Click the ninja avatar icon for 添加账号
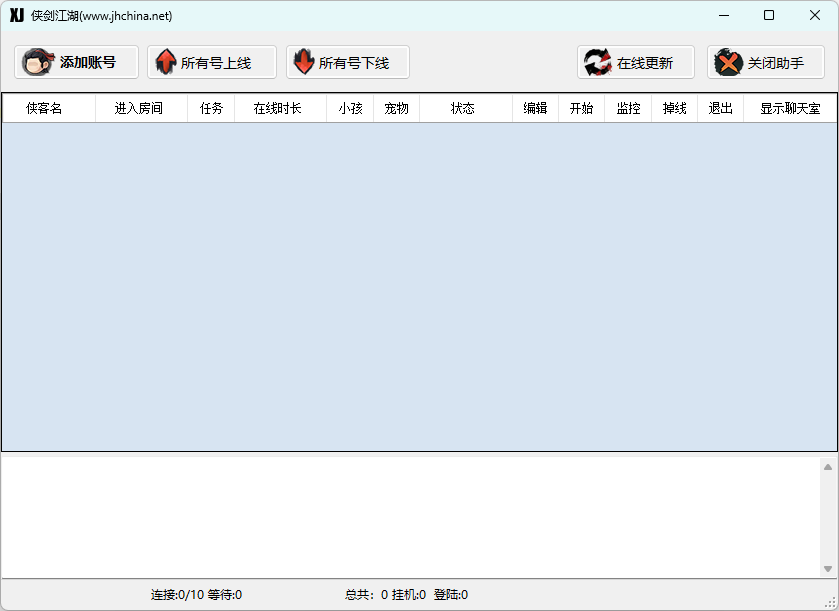The width and height of the screenshot is (839, 611). pyautogui.click(x=37, y=62)
